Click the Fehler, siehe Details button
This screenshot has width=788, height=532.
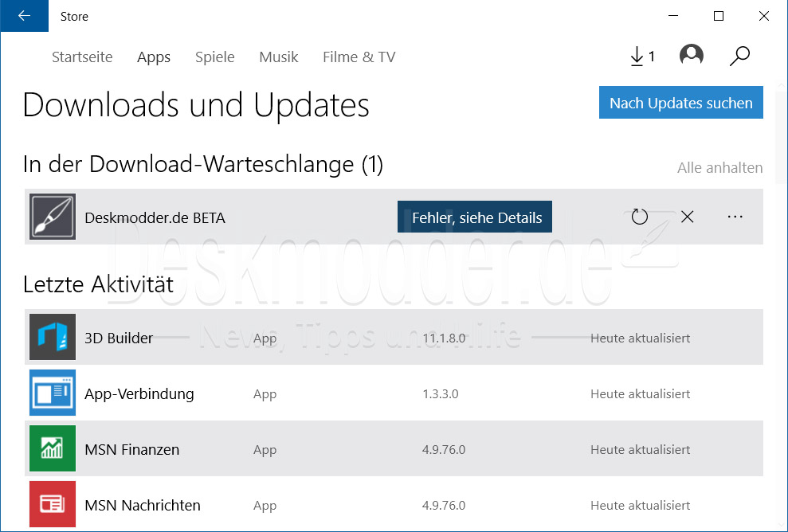click(x=474, y=217)
